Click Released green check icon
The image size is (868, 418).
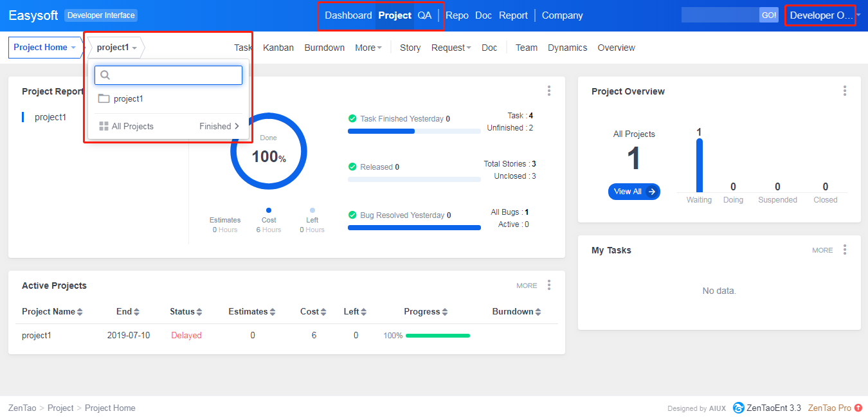coord(352,167)
